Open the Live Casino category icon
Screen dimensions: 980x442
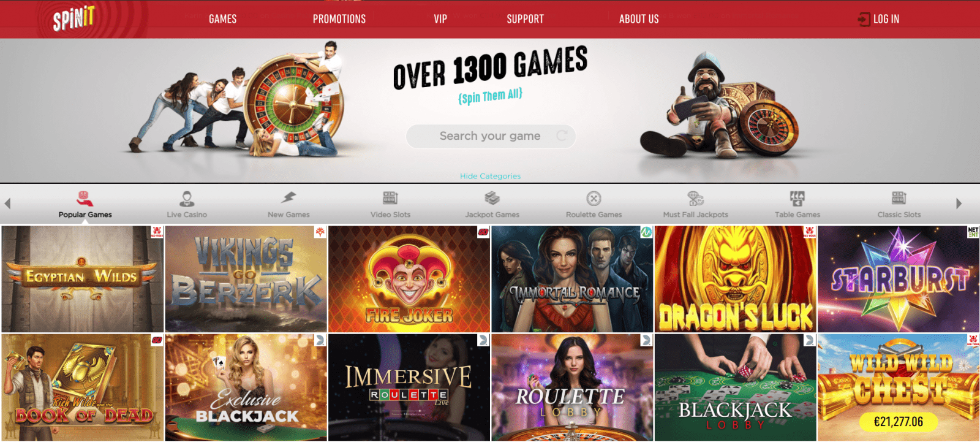pos(187,199)
